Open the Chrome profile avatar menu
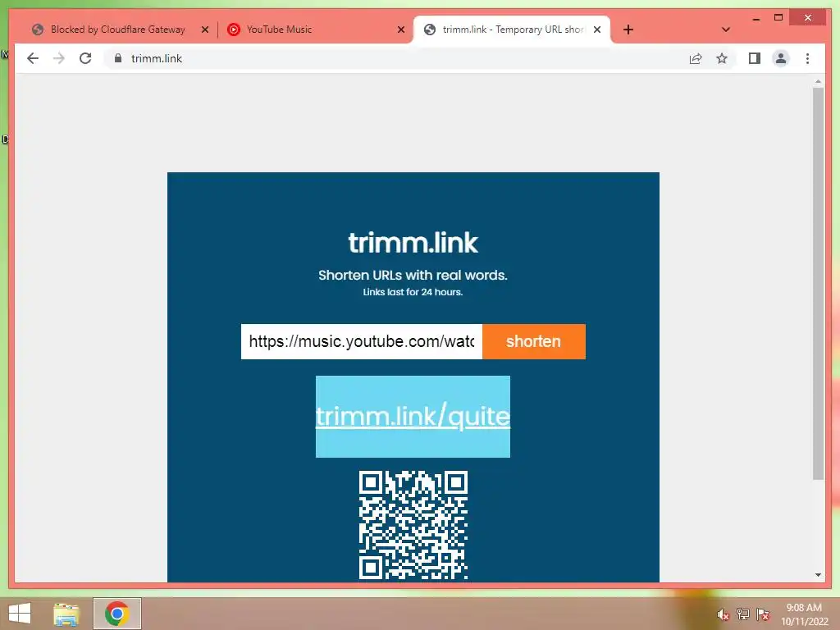The width and height of the screenshot is (840, 630). tap(781, 58)
